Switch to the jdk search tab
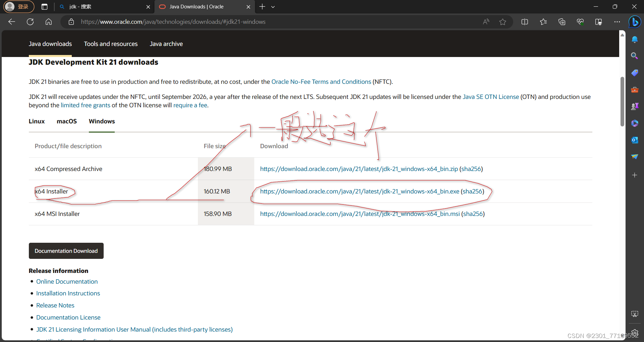This screenshot has height=342, width=644. [x=104, y=7]
